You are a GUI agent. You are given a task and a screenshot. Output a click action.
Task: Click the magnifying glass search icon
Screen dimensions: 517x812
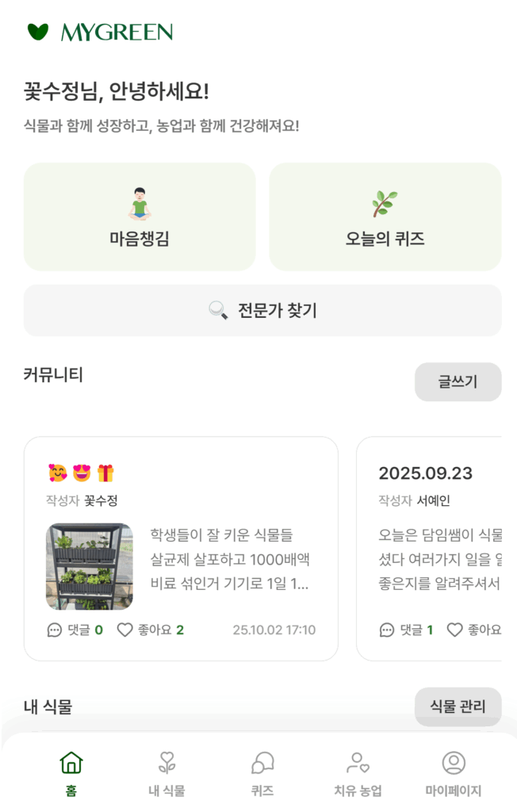click(218, 310)
